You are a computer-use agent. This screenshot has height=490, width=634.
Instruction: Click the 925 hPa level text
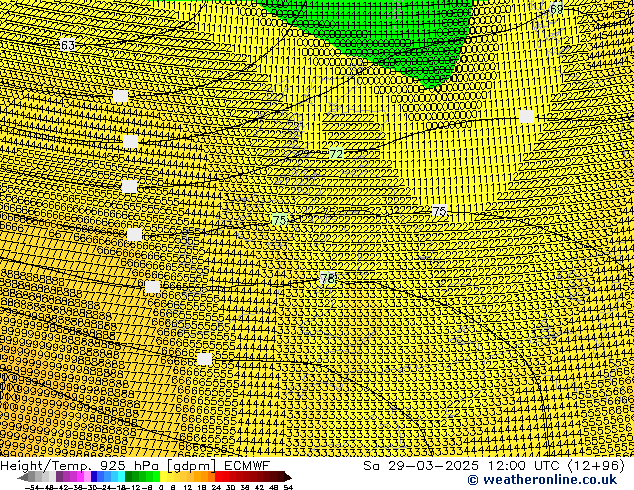(129, 466)
